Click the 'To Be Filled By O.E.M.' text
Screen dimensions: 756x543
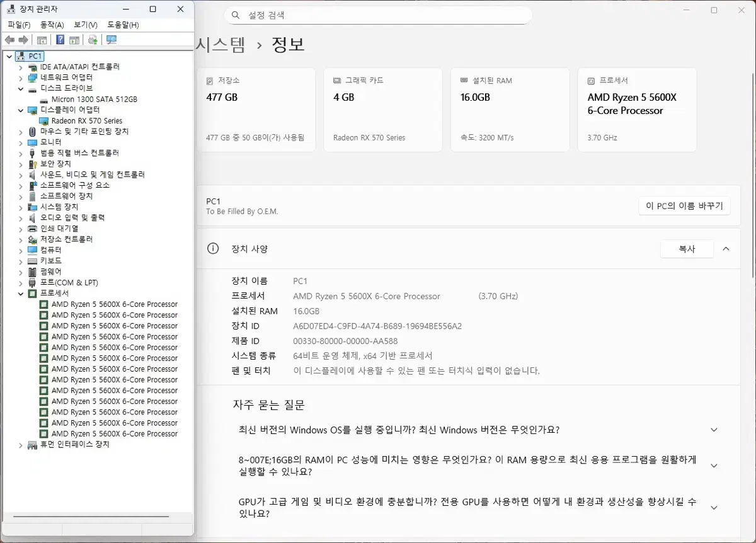242,212
